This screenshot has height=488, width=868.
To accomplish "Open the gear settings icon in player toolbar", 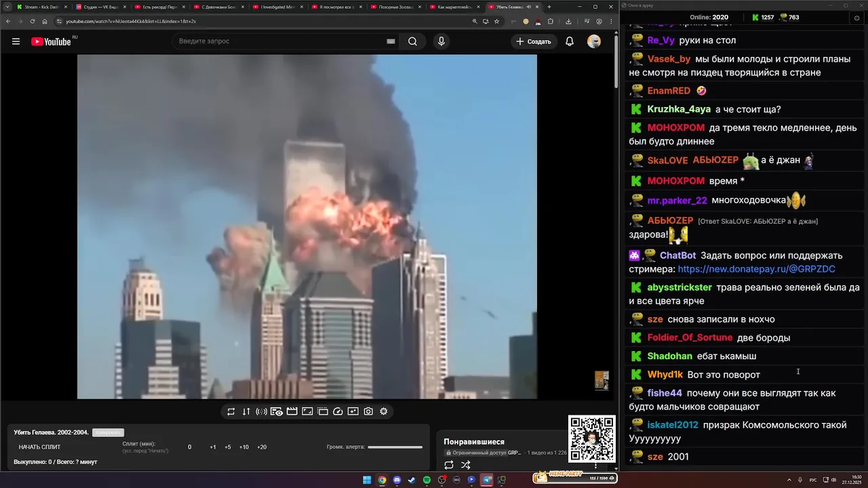I will click(x=384, y=411).
